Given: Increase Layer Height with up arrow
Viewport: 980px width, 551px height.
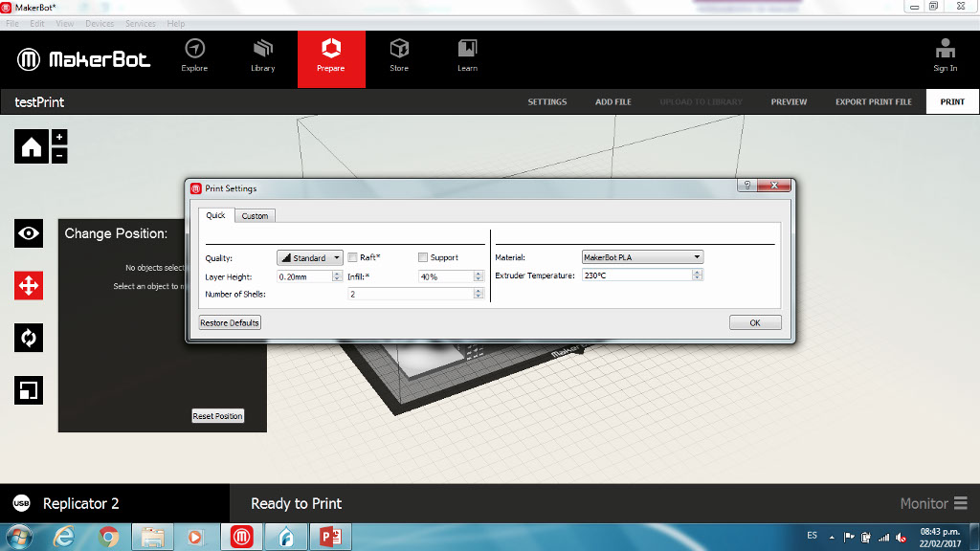Looking at the screenshot, I should (337, 274).
